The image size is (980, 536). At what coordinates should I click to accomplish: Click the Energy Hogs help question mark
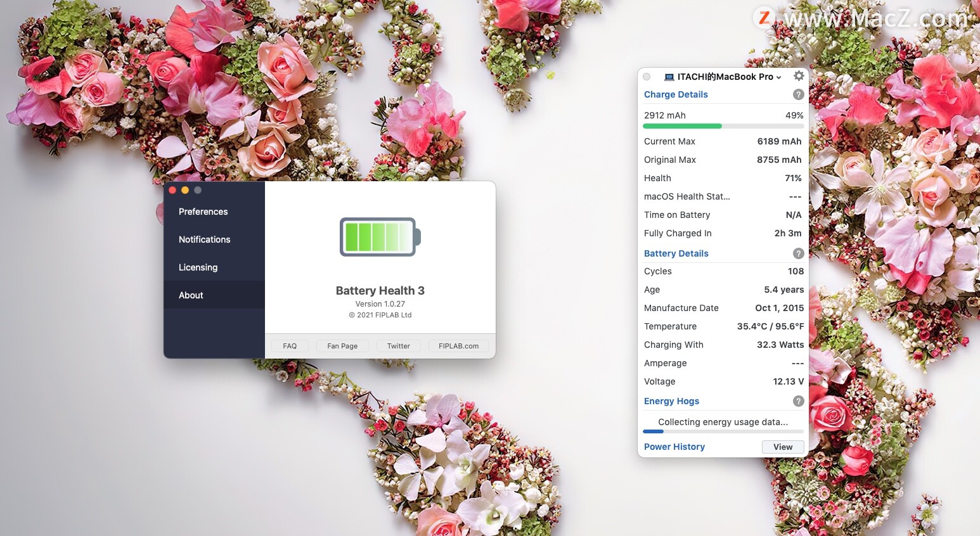tap(799, 401)
